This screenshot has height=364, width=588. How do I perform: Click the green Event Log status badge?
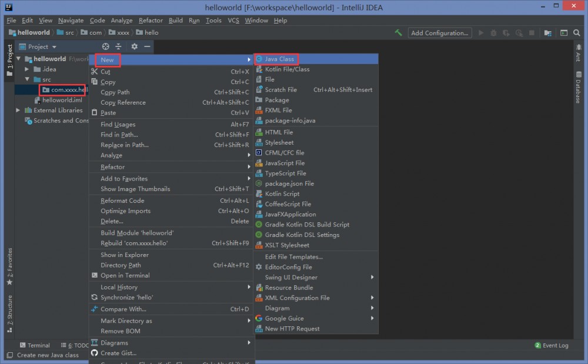537,346
